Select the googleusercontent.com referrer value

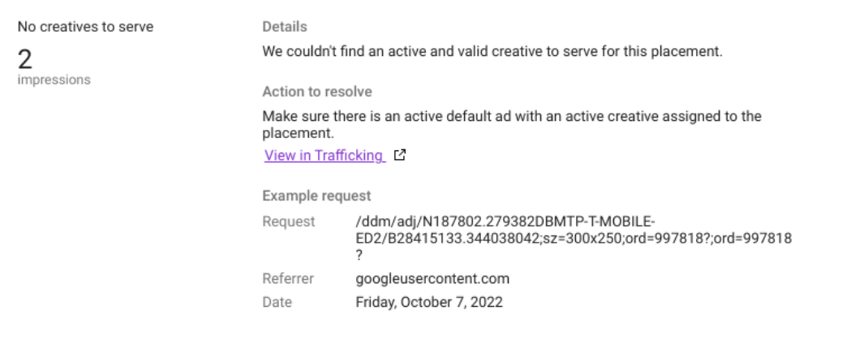pos(432,278)
